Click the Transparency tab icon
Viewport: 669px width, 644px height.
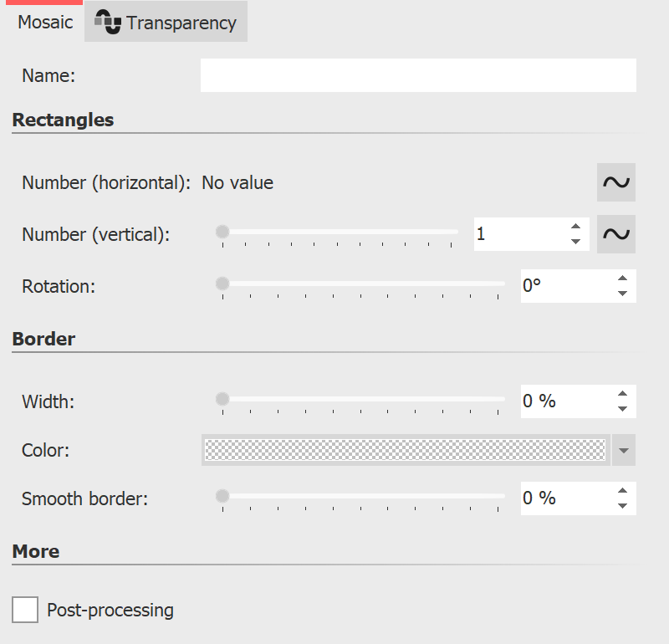click(106, 22)
